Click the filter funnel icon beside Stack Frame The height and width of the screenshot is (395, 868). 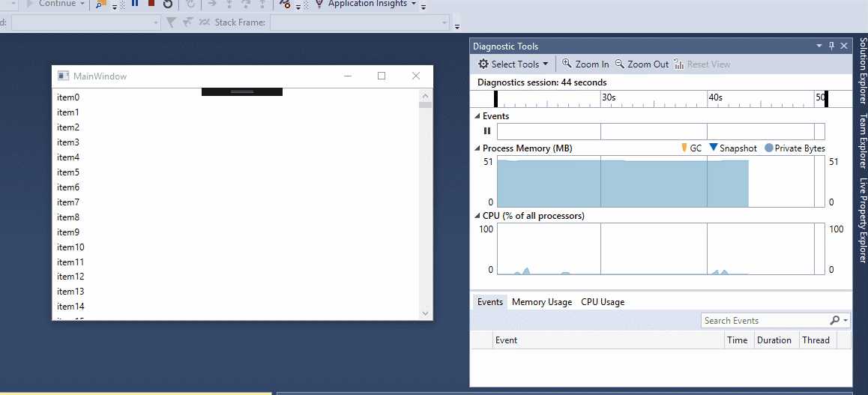[171, 22]
